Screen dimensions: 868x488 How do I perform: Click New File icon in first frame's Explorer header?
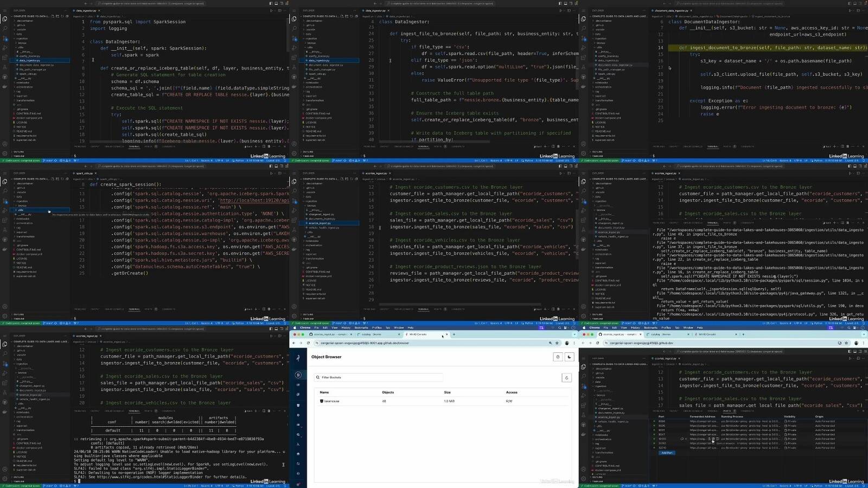tap(53, 16)
